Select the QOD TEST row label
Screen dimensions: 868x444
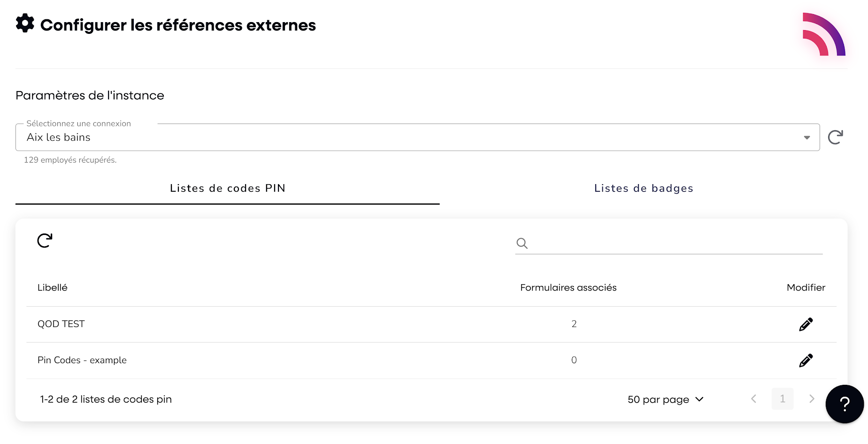(61, 324)
